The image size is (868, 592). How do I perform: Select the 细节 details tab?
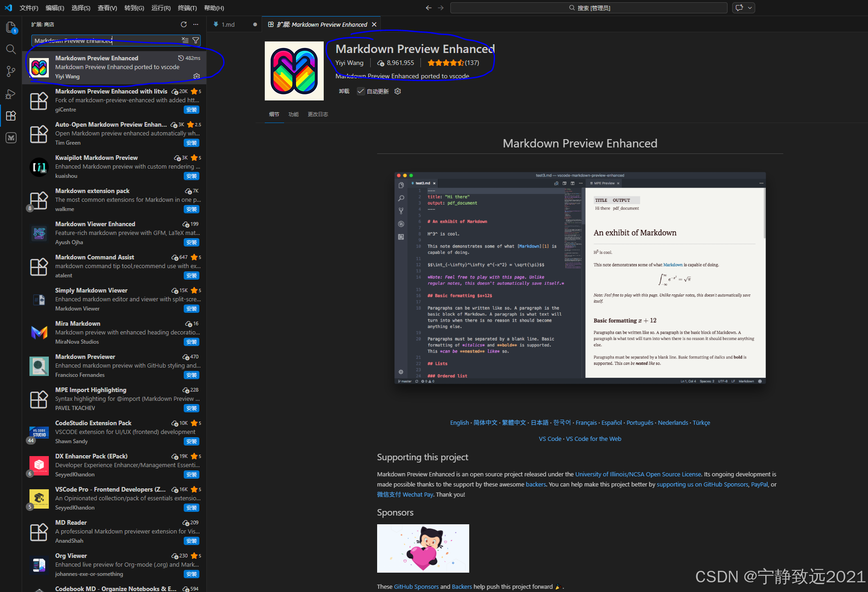pos(274,114)
